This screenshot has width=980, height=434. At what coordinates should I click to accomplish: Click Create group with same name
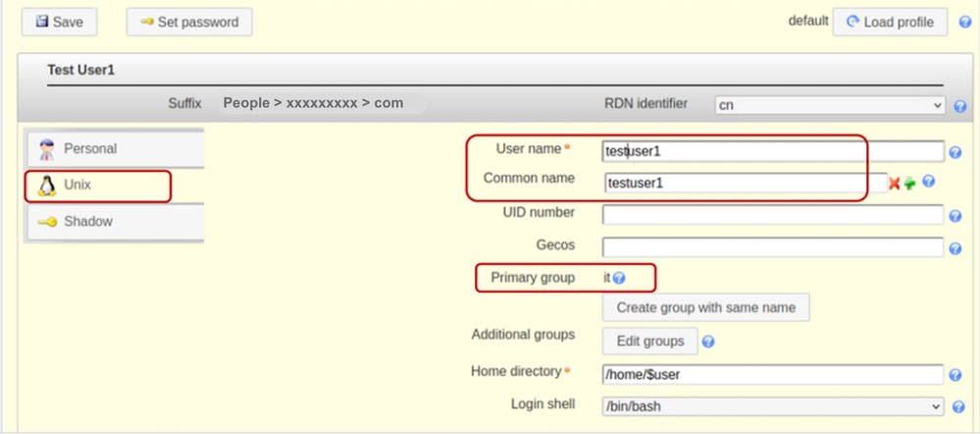tap(706, 307)
